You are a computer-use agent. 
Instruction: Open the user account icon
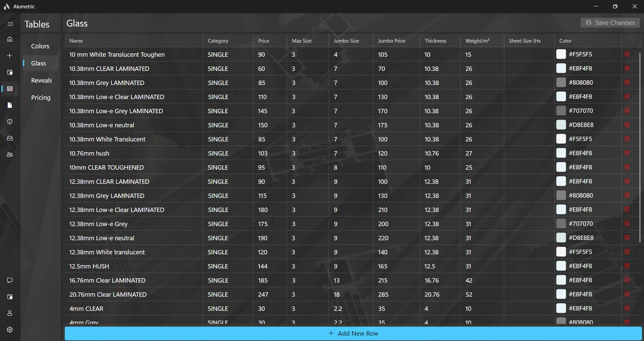coord(10,313)
